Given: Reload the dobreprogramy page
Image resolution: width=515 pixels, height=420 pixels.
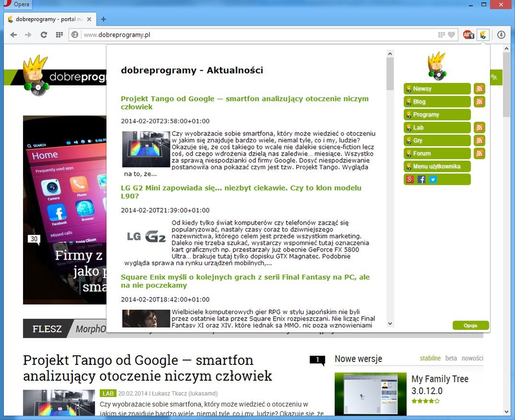Looking at the screenshot, I should click(x=44, y=35).
